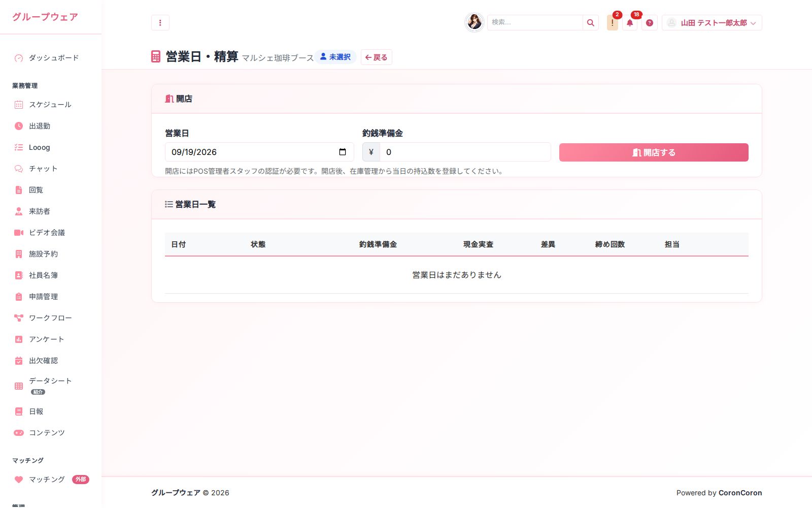812x508 pixels.
Task: Click the 未選択 staff badge
Action: pos(335,57)
